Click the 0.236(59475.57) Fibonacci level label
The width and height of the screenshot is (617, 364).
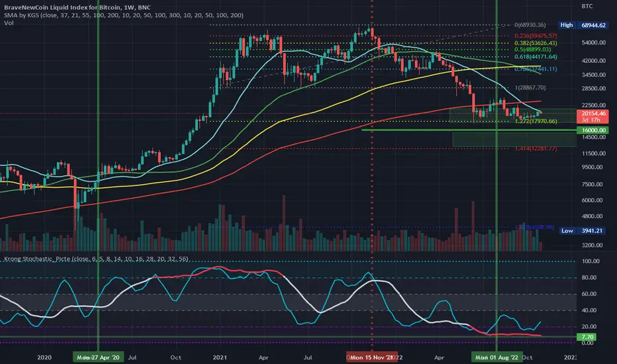(536, 36)
